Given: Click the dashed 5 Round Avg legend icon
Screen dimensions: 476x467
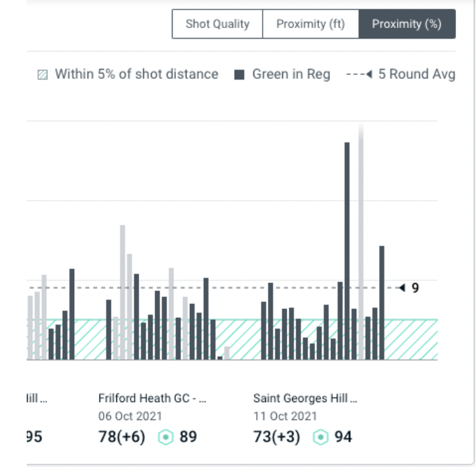Looking at the screenshot, I should coord(359,75).
